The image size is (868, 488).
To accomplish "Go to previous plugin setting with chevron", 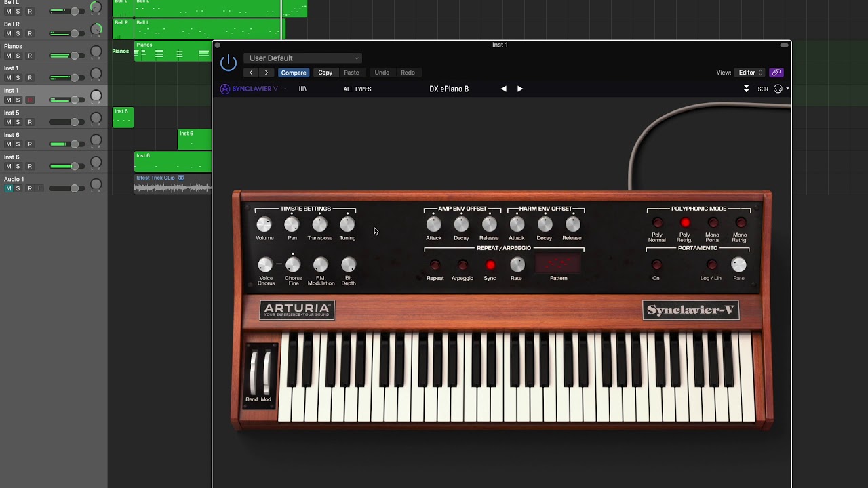I will point(251,73).
